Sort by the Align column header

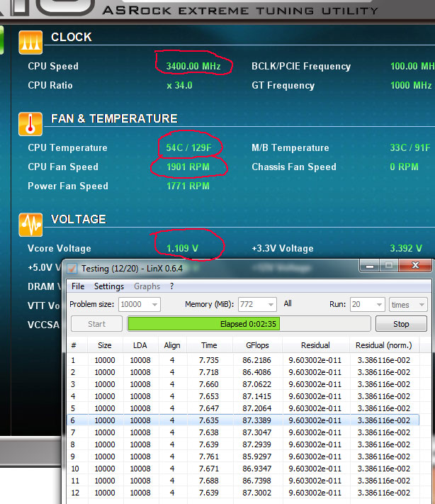(172, 345)
